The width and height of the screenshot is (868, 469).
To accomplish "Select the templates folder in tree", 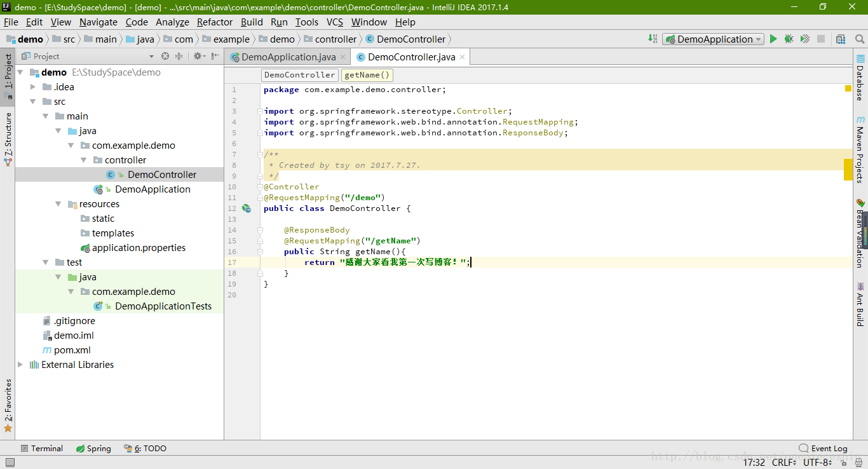I will 113,233.
